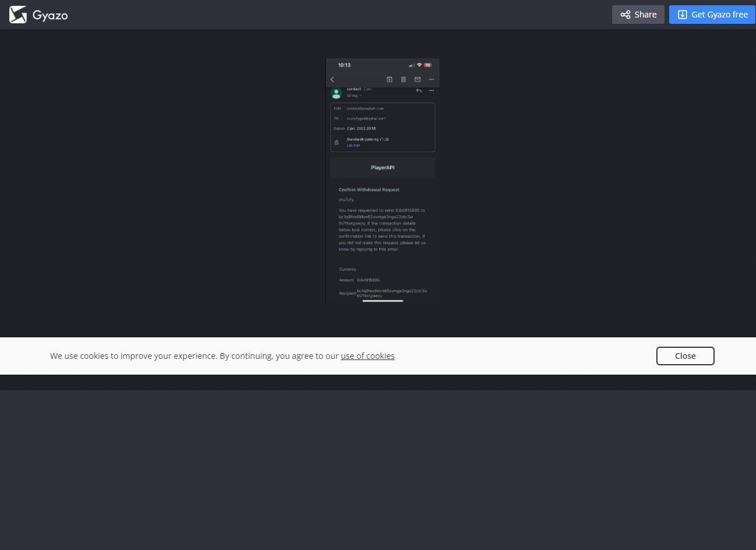This screenshot has height=550, width=756.
Task: Close the cookie notice banner
Action: [685, 356]
